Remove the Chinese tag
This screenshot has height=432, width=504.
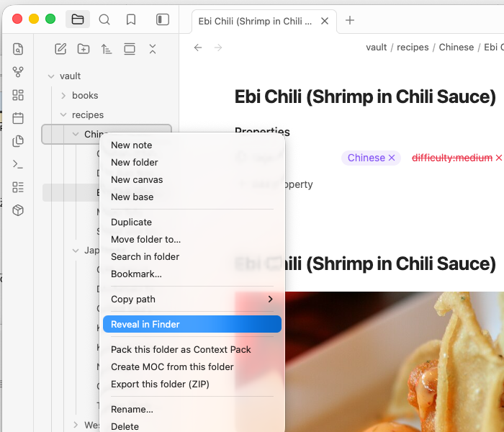[392, 158]
